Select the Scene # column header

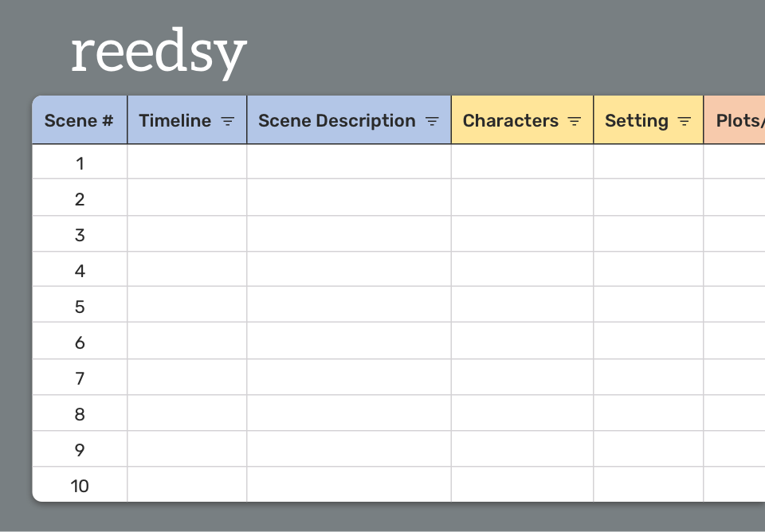tap(79, 121)
